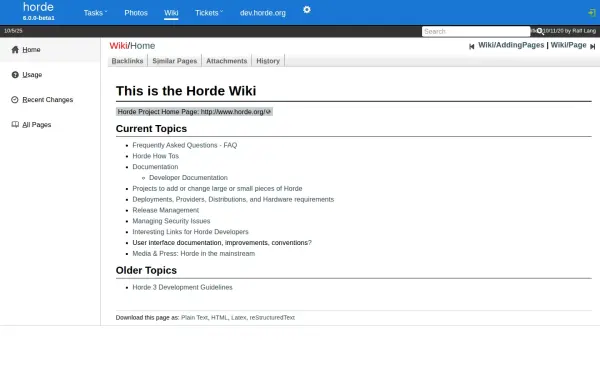Click the All Pages book icon
The height and width of the screenshot is (375, 600).
[15, 124]
